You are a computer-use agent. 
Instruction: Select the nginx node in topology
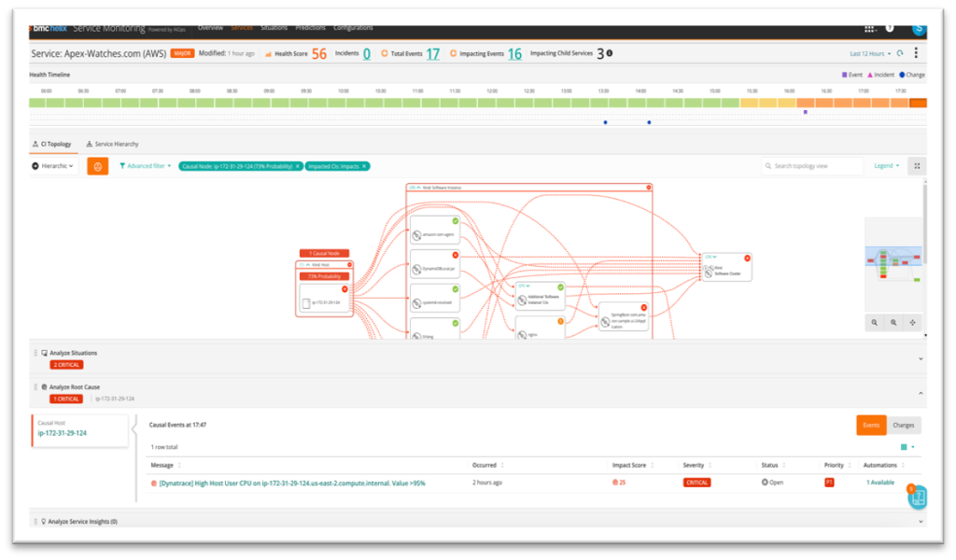(541, 328)
